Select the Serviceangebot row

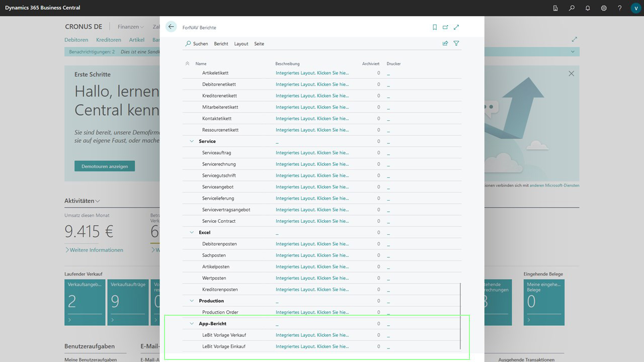[321, 187]
